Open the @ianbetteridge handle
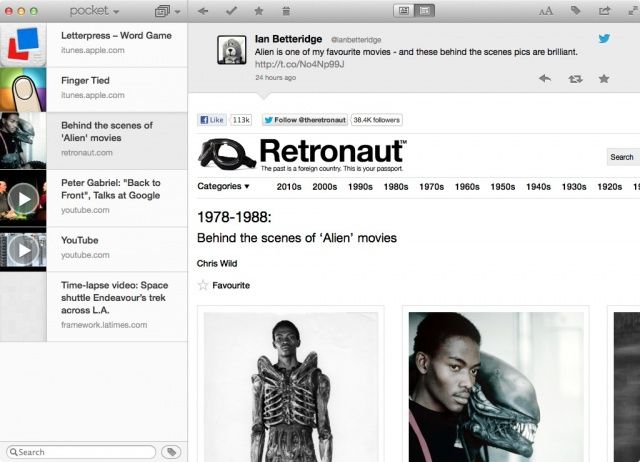640x462 pixels. [x=356, y=40]
